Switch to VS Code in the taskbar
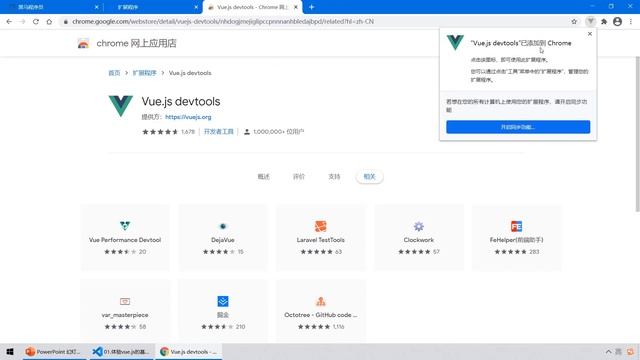Screen dimensions: 640x360 point(121,351)
